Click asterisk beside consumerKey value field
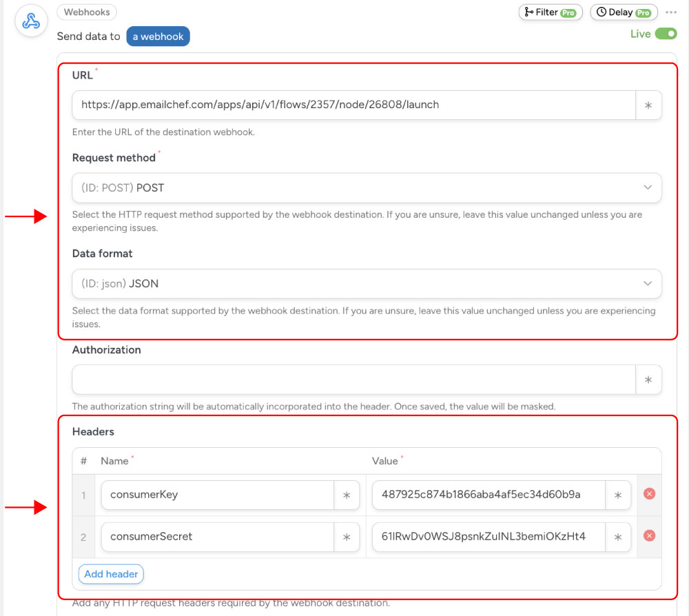689x616 pixels. click(x=619, y=494)
